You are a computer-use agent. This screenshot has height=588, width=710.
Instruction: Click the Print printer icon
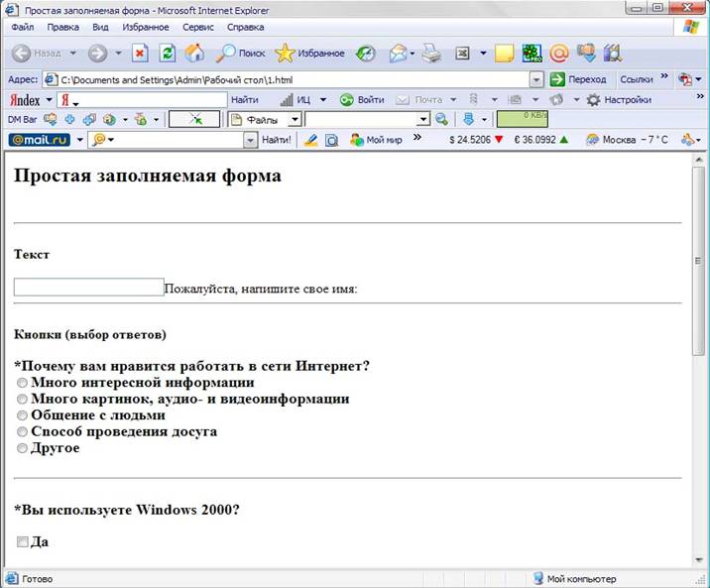tap(431, 54)
